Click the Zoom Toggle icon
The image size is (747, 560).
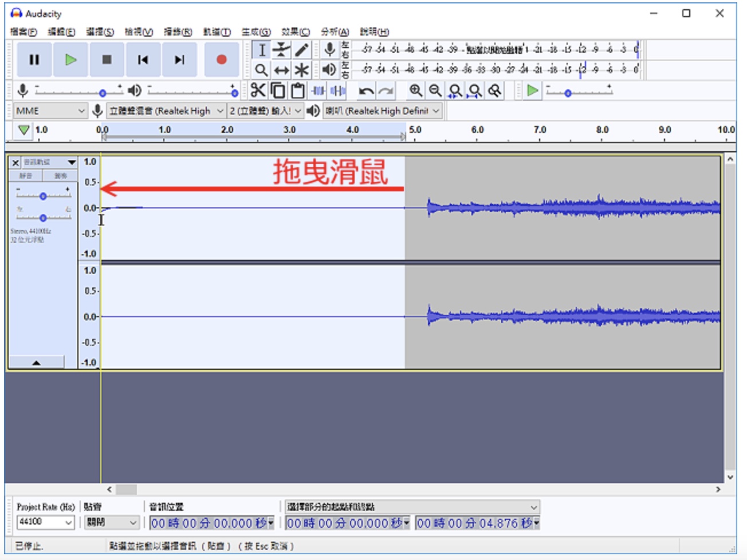tap(495, 90)
